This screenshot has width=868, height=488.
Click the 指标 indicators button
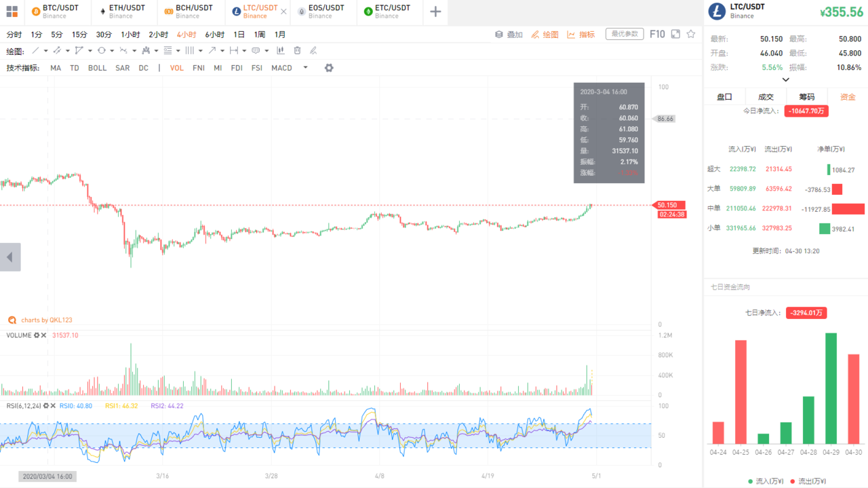(x=581, y=34)
